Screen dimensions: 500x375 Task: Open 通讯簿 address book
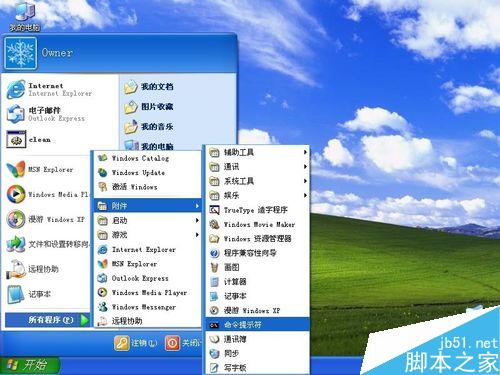coord(258,339)
